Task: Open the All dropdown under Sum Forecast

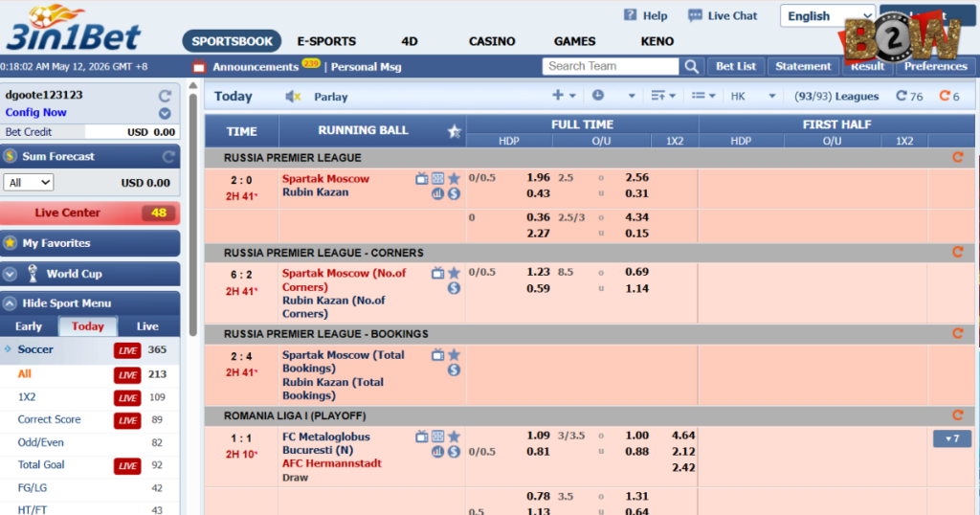Action: [28, 183]
